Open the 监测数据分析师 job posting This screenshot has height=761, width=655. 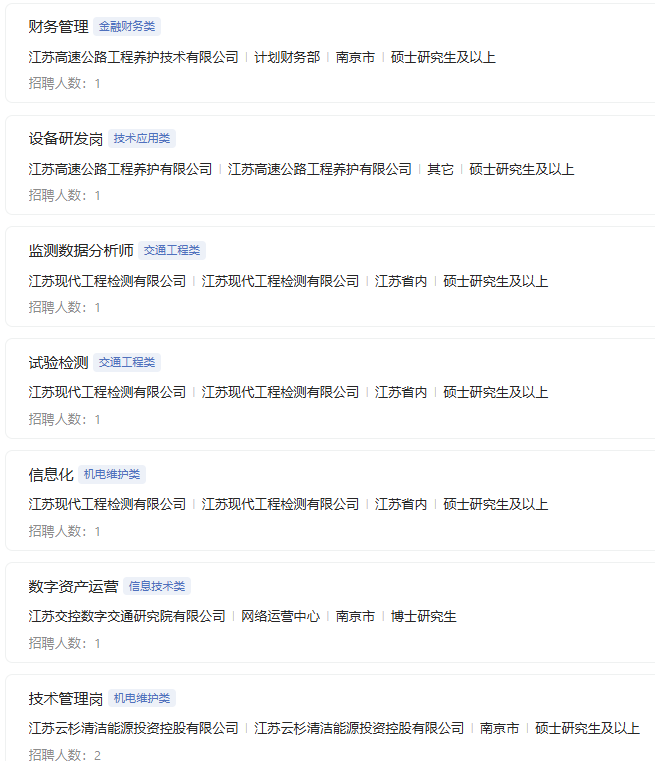pyautogui.click(x=81, y=250)
